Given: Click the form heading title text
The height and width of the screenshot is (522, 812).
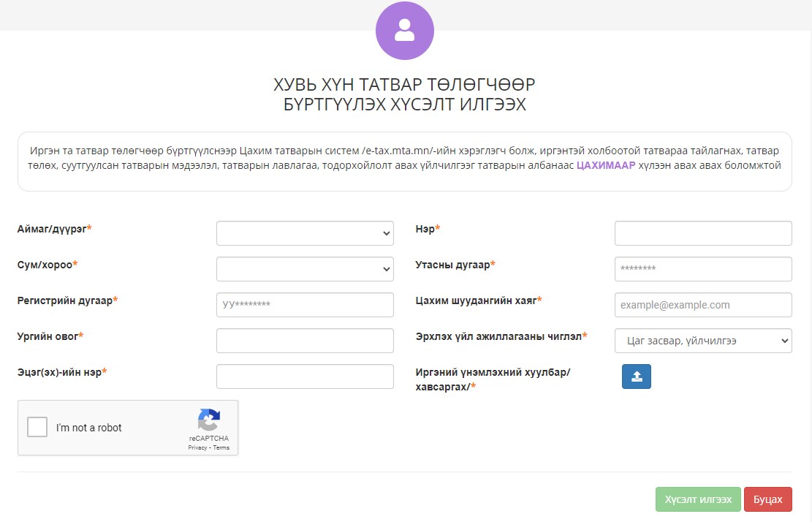Looking at the screenshot, I should click(x=404, y=94).
